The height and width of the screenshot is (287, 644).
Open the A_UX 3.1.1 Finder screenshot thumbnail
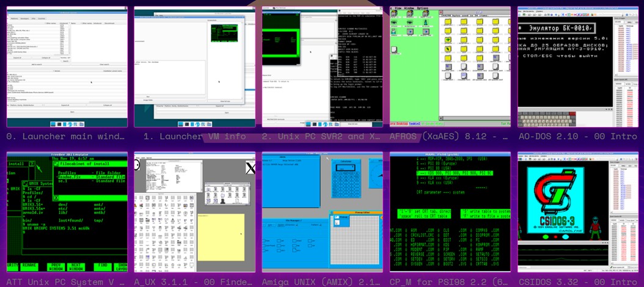click(195, 212)
